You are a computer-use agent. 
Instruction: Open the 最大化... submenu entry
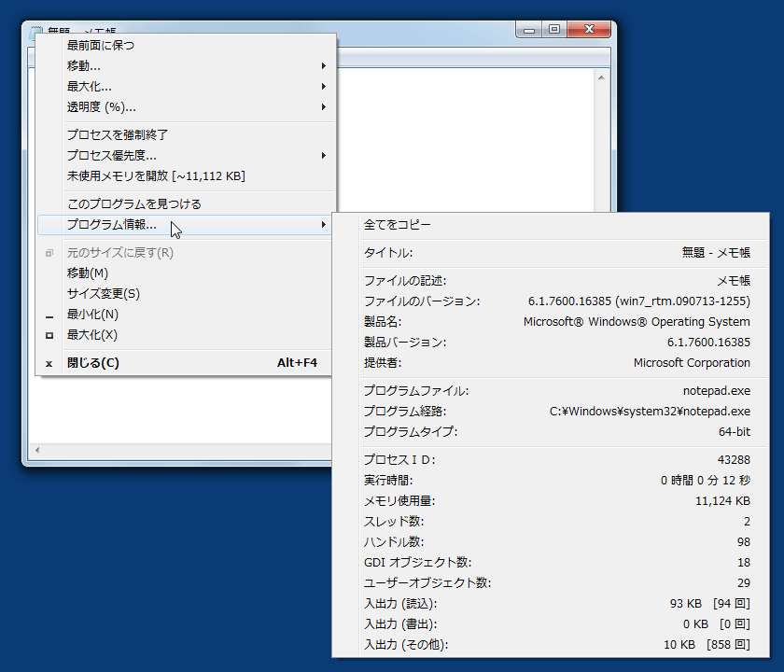186,87
